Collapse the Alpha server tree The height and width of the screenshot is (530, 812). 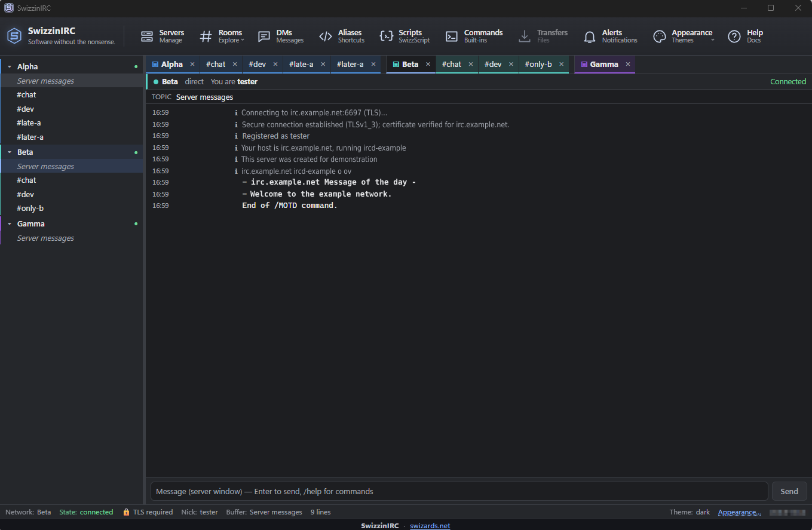click(x=10, y=67)
